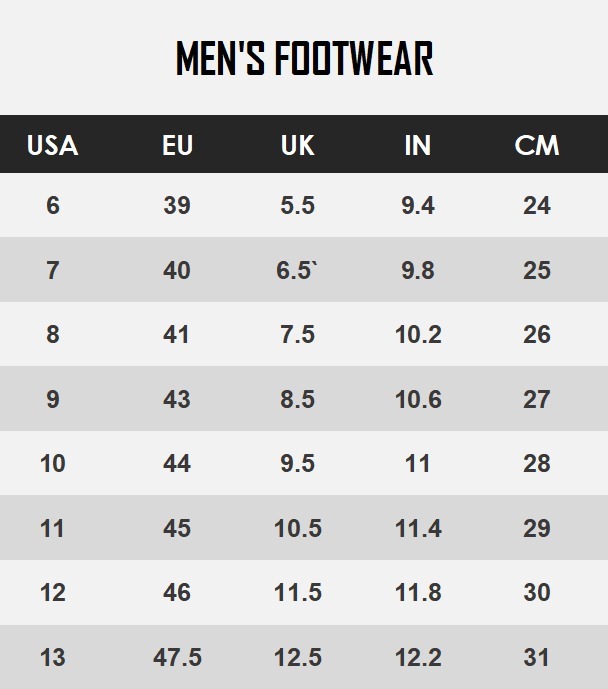Select UK size 10.5 cell
Image resolution: width=608 pixels, height=689 pixels.
[297, 528]
